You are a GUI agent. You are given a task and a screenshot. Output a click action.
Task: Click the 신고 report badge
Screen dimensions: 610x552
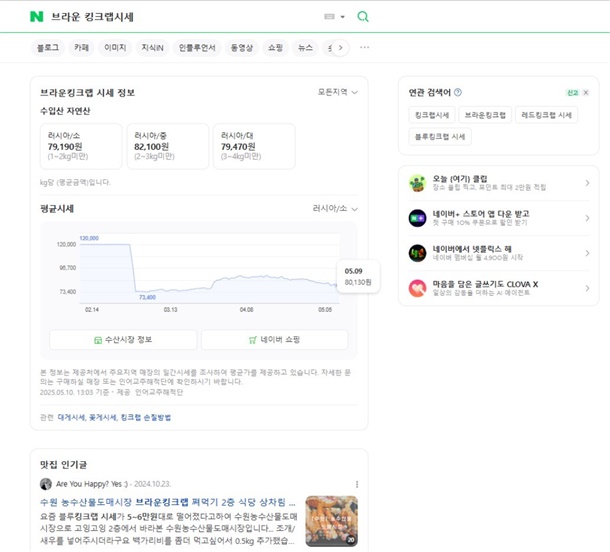pos(572,93)
